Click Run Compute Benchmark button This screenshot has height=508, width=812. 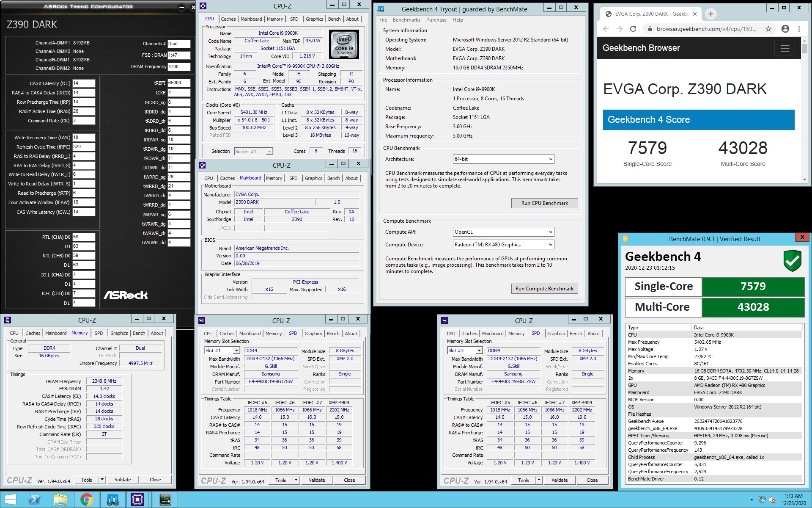(544, 289)
